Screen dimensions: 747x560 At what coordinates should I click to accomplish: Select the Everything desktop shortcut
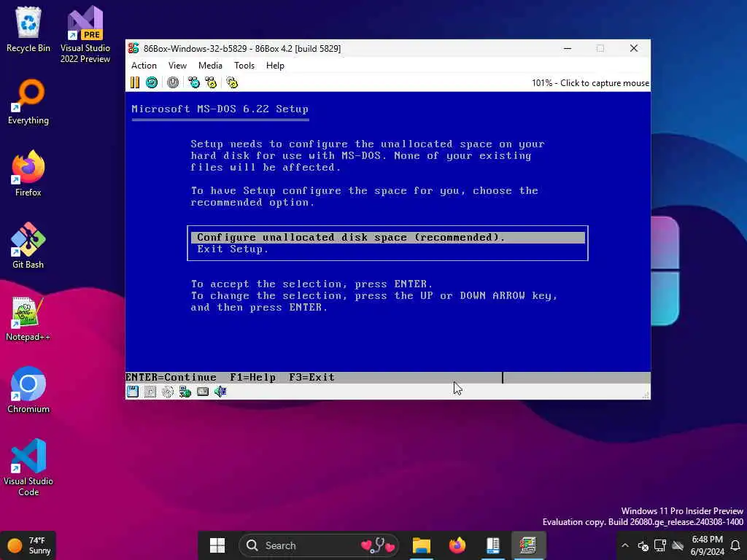[x=28, y=102]
